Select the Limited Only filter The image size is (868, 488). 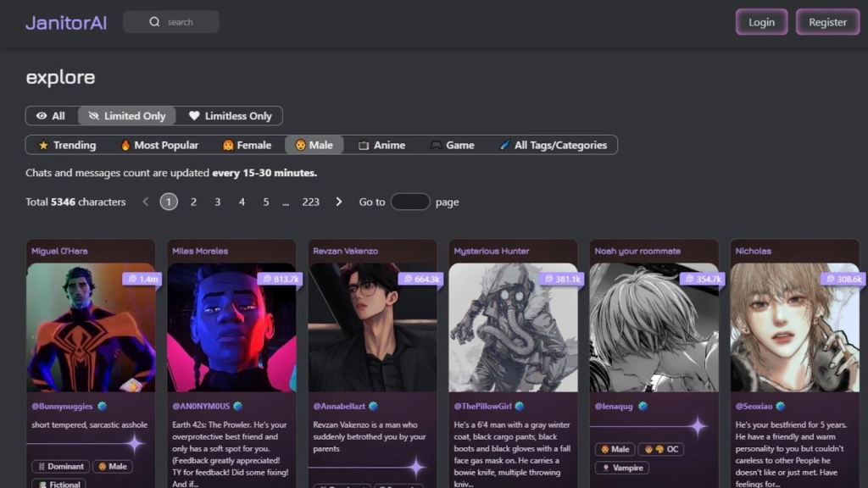click(127, 116)
